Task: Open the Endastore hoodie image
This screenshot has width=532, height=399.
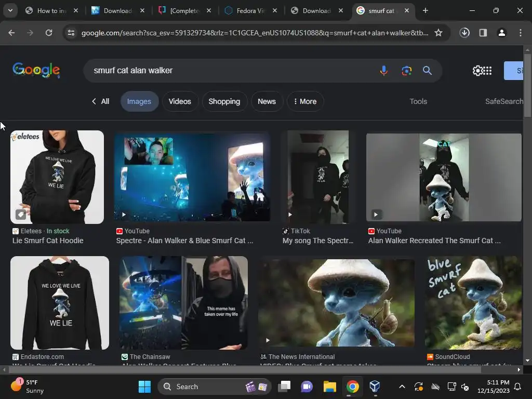Action: click(x=60, y=303)
